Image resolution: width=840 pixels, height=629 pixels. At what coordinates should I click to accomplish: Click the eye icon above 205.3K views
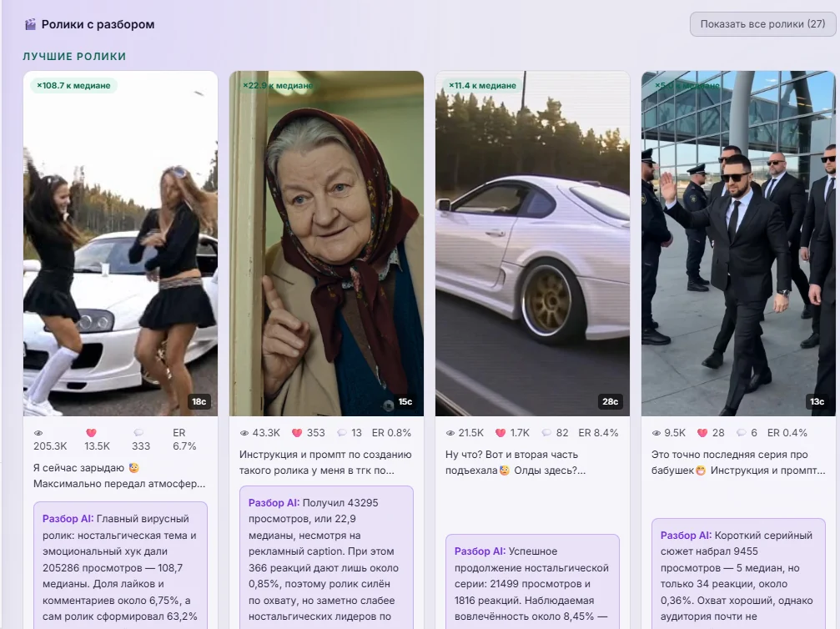pyautogui.click(x=38, y=433)
